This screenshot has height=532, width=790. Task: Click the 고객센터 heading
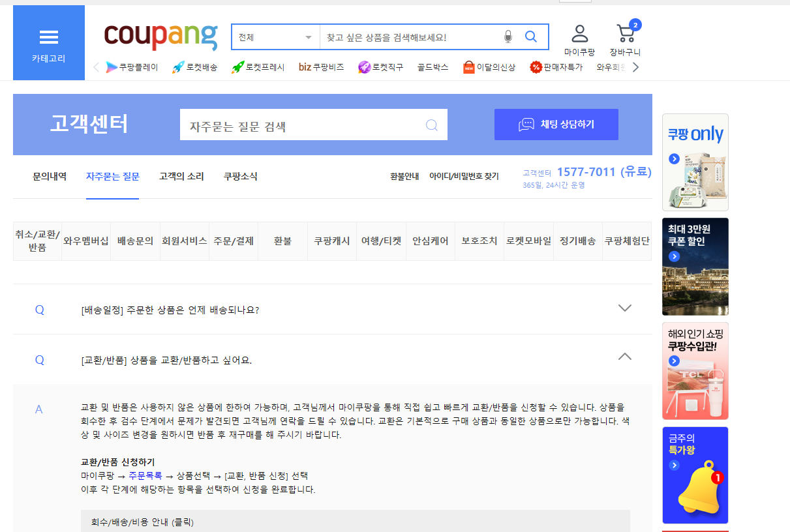tap(89, 124)
